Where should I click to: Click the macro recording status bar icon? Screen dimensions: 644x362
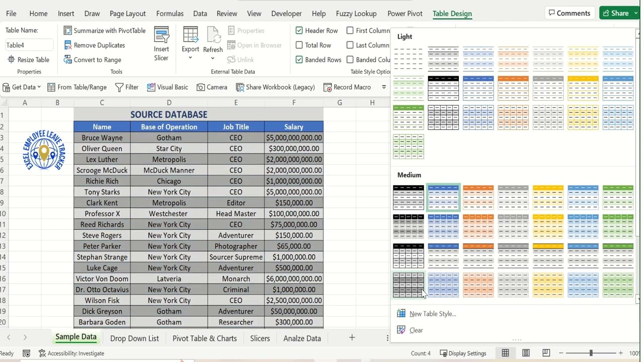(x=27, y=353)
